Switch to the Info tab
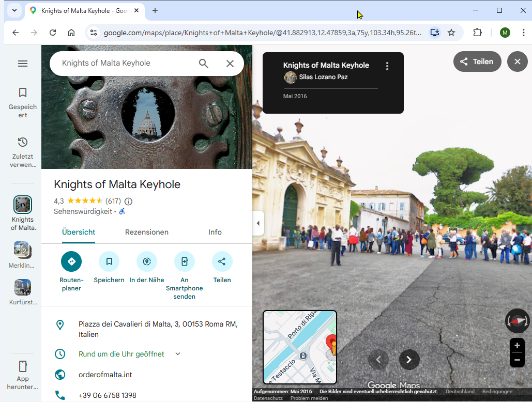 pos(215,232)
